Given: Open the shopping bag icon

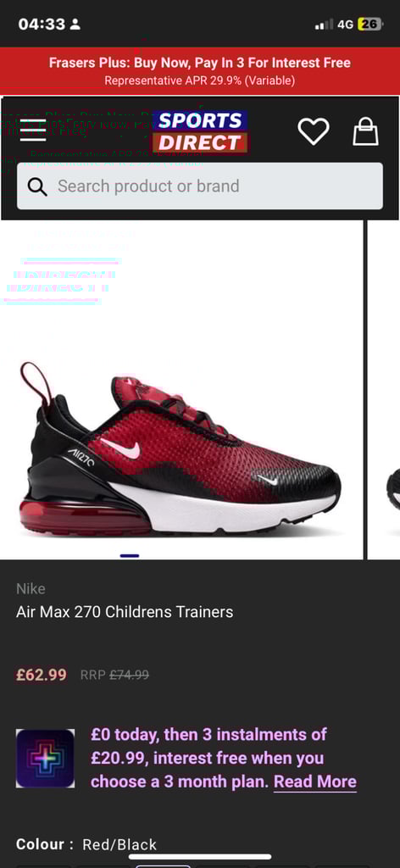Looking at the screenshot, I should [x=366, y=131].
